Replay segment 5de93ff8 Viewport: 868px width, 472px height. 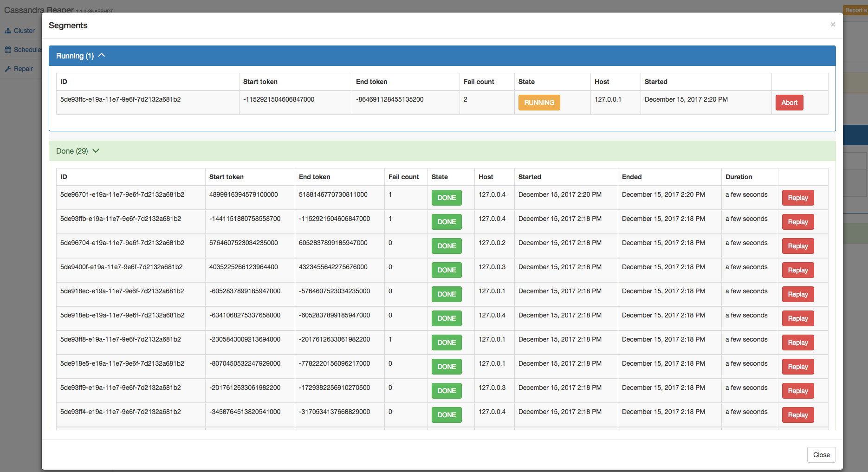[x=798, y=343]
